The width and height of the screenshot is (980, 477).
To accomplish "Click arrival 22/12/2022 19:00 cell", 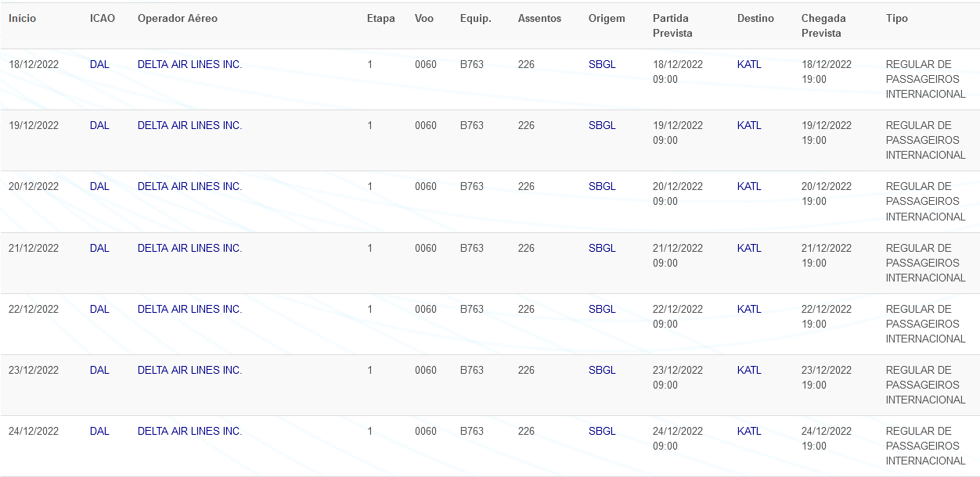I will point(827,316).
